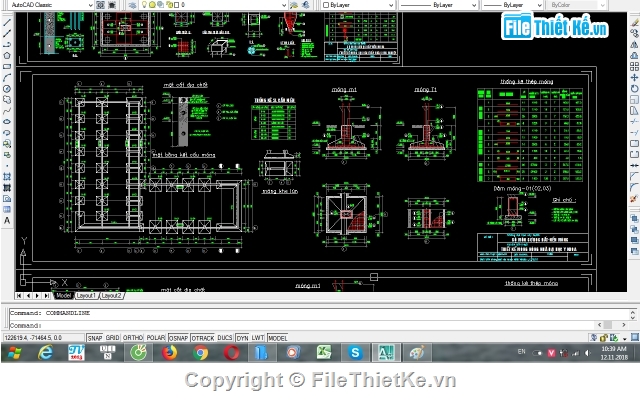
Task: Select the Line draw tool
Action: (7, 22)
